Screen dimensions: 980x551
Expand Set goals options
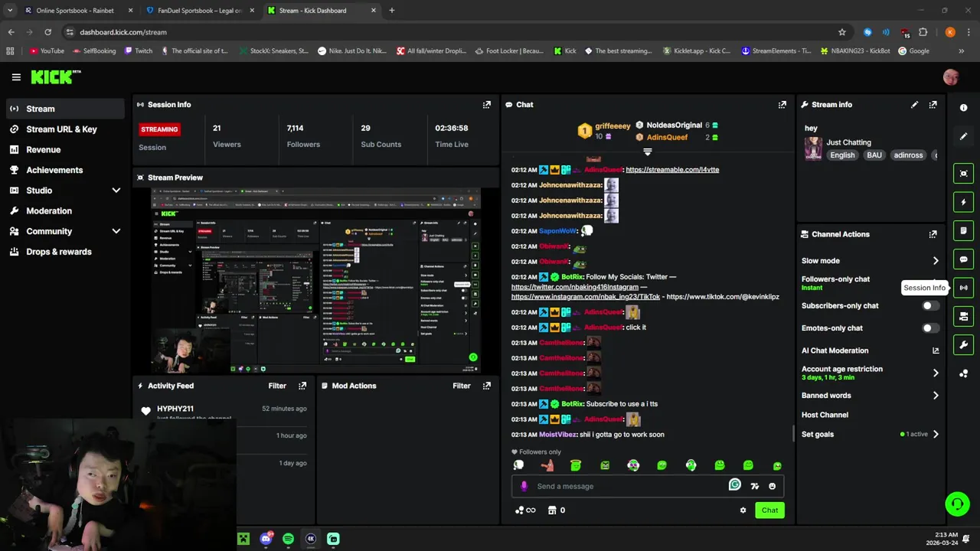[936, 434]
